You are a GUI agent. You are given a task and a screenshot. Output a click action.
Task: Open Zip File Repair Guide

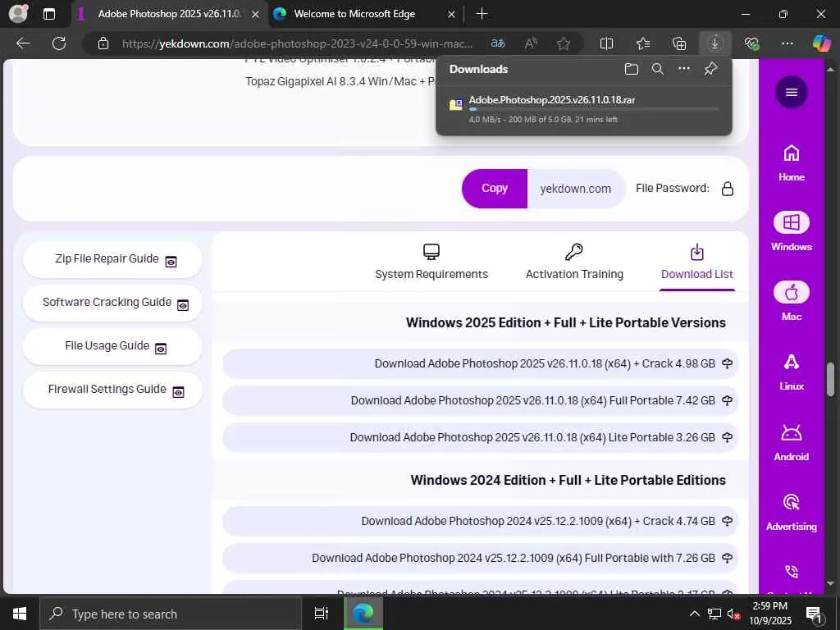pos(112,259)
